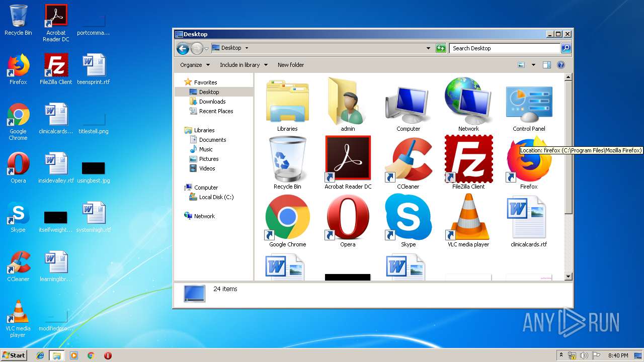Open Recent Places in navigation pane
Viewport: 644px width, 362px height.
point(216,111)
